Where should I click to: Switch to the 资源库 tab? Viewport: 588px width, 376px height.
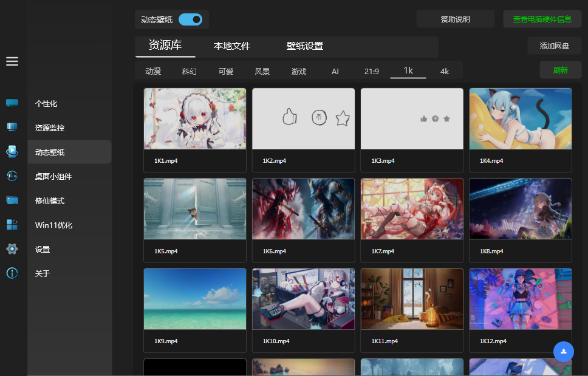coord(165,46)
